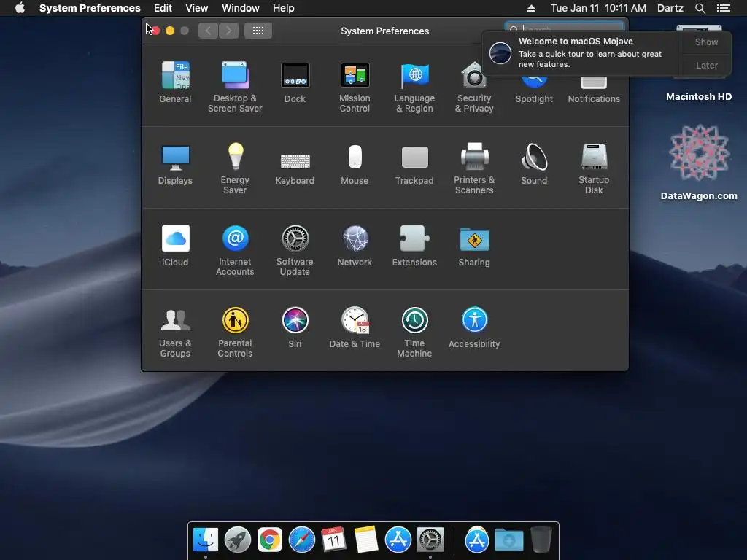Screen dimensions: 747x560
Task: Click the forward navigation arrow
Action: [x=228, y=31]
